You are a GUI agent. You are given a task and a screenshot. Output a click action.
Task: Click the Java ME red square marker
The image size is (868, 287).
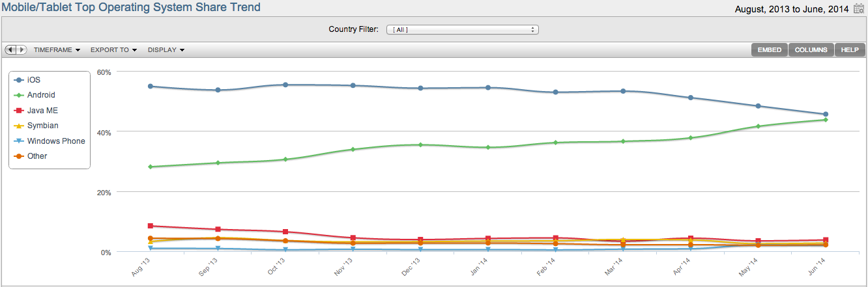pos(18,111)
